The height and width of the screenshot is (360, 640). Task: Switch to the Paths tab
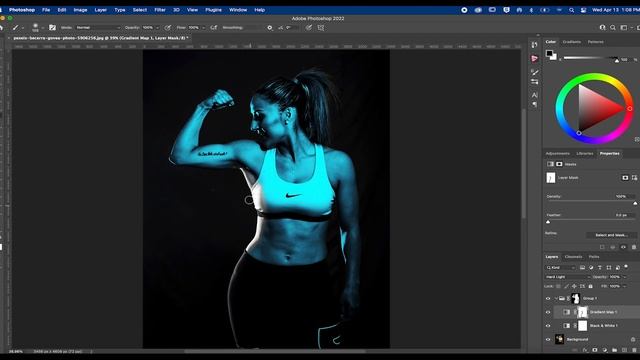(594, 257)
